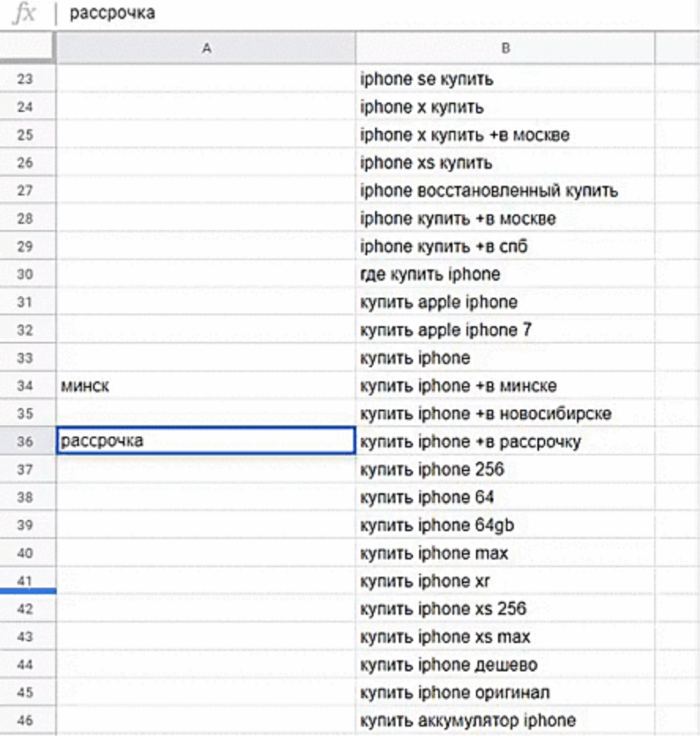Click cell with 'iphone se купить'
This screenshot has width=700, height=736.
(x=505, y=78)
